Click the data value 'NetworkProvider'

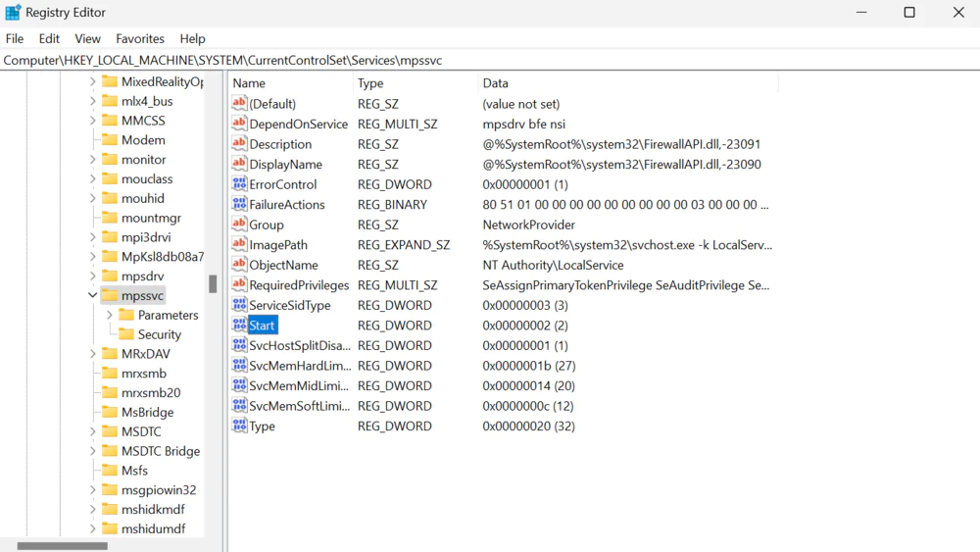[529, 225]
